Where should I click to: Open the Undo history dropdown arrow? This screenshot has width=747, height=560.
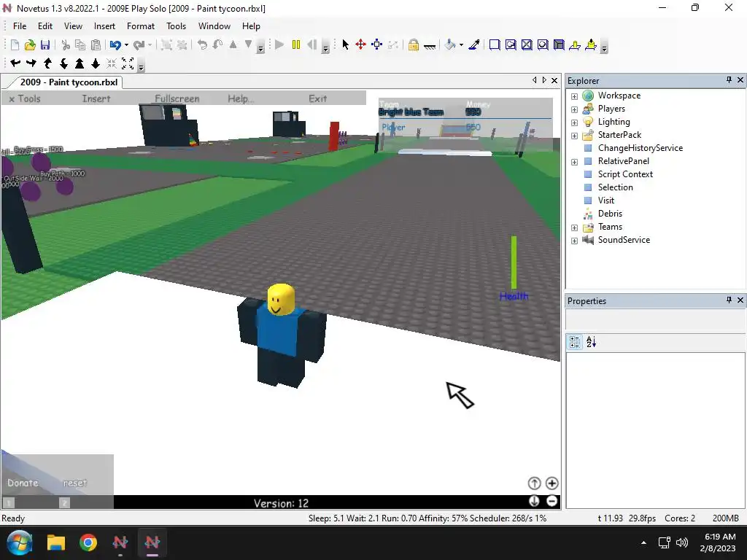point(126,45)
